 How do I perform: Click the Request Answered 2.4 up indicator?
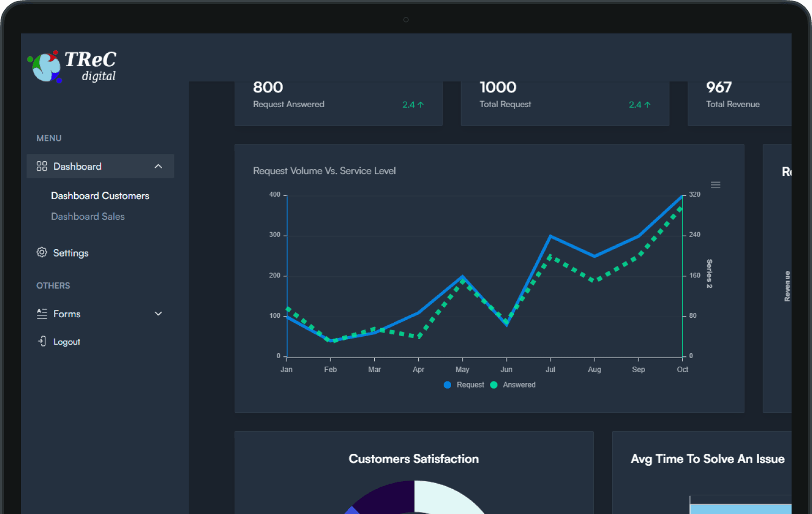pyautogui.click(x=413, y=105)
